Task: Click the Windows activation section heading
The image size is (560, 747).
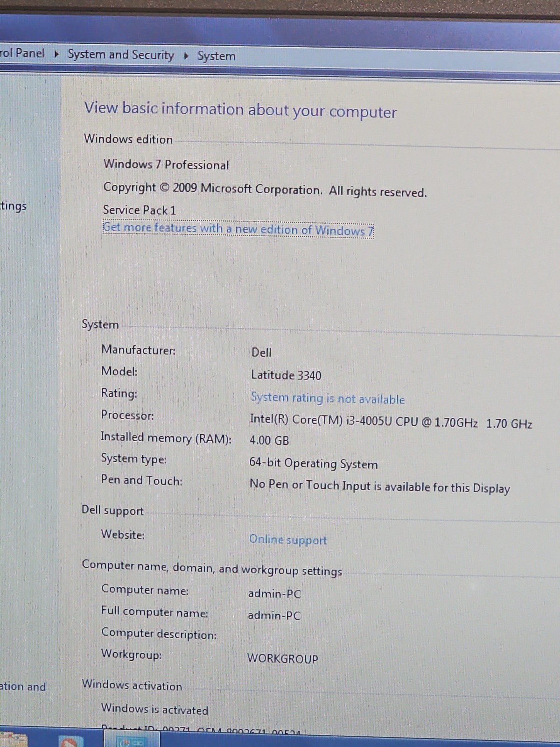Action: click(x=132, y=685)
